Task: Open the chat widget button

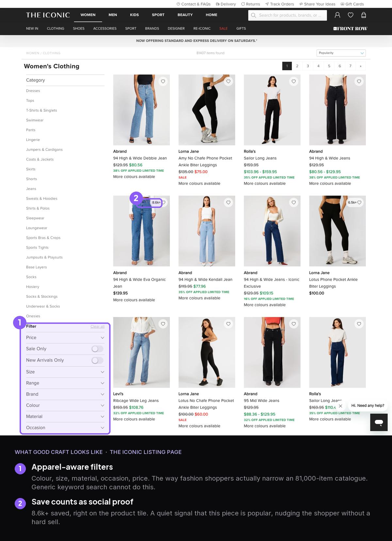Action: [x=379, y=422]
